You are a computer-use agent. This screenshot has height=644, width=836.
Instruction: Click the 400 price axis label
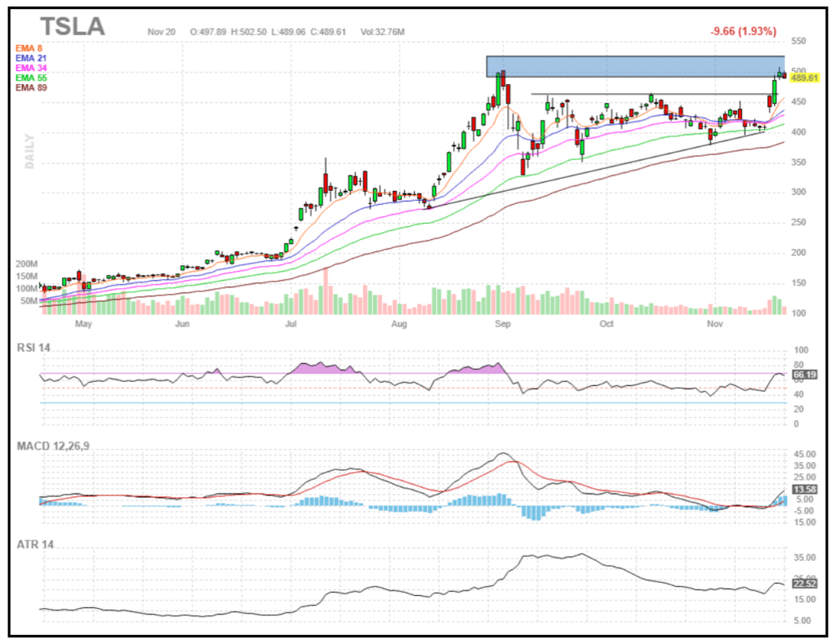coord(798,132)
